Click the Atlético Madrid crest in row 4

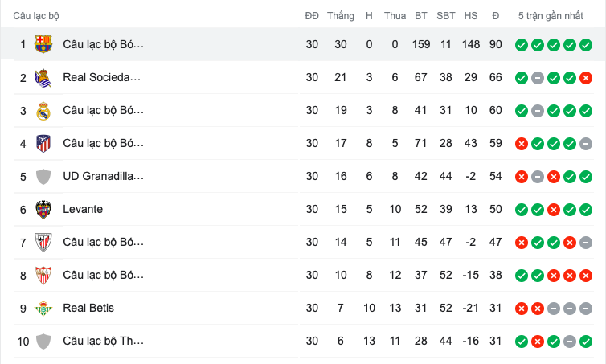[43, 143]
